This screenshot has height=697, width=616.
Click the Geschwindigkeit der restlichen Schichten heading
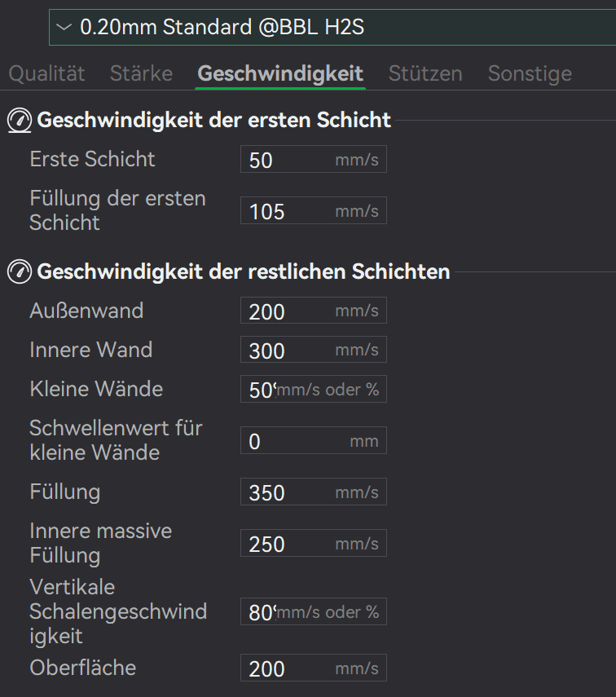(x=243, y=271)
